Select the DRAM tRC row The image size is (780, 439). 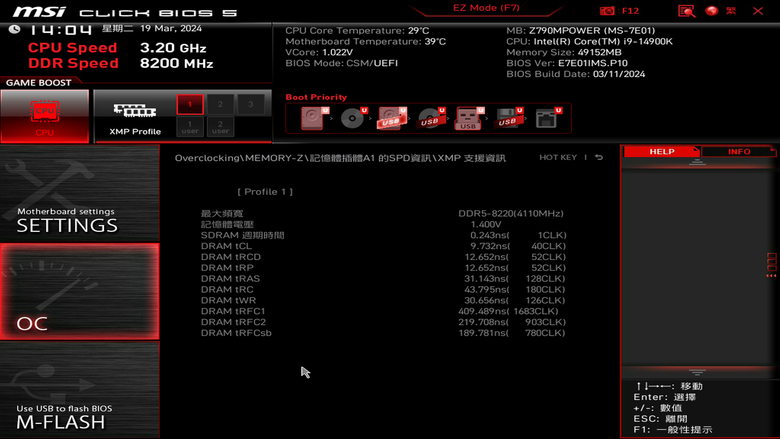[x=383, y=289]
